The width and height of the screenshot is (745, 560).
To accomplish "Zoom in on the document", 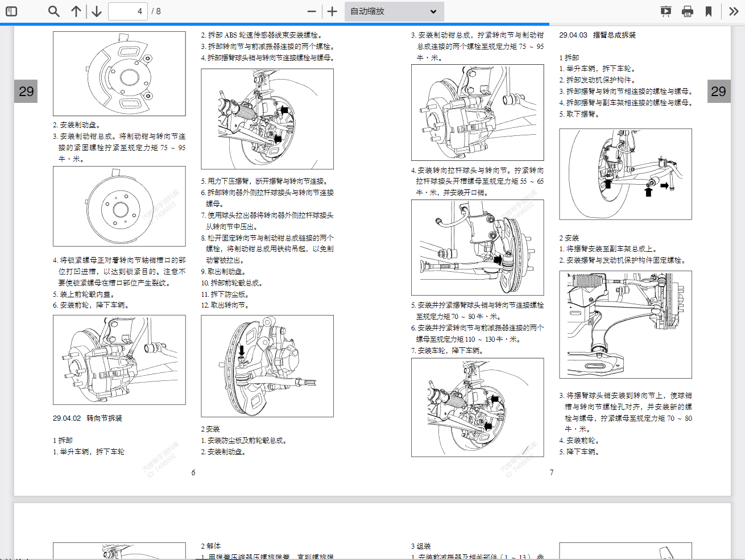I will coord(332,11).
